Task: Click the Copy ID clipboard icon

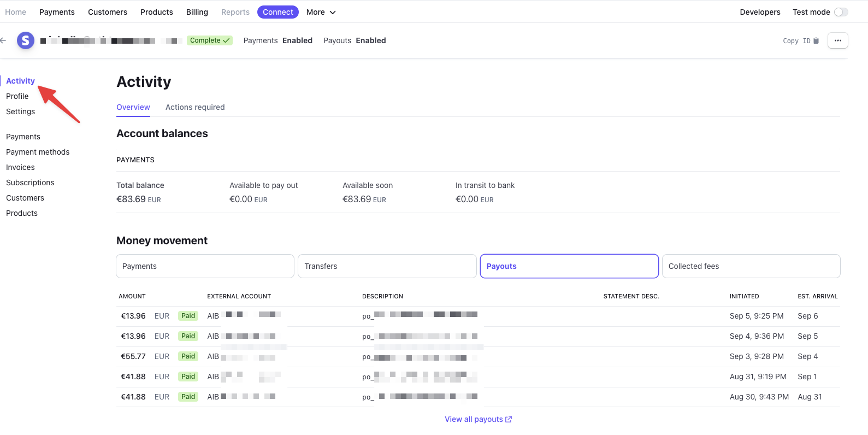Action: (x=816, y=41)
